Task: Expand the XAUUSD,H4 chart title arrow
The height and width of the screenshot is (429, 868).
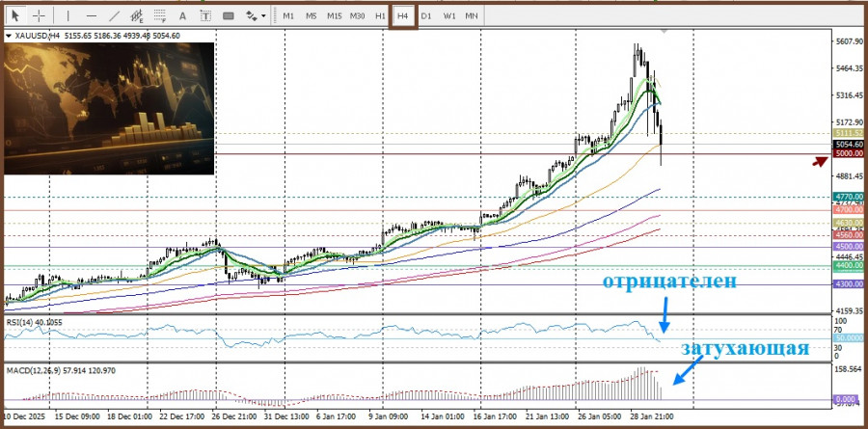Action: click(10, 36)
